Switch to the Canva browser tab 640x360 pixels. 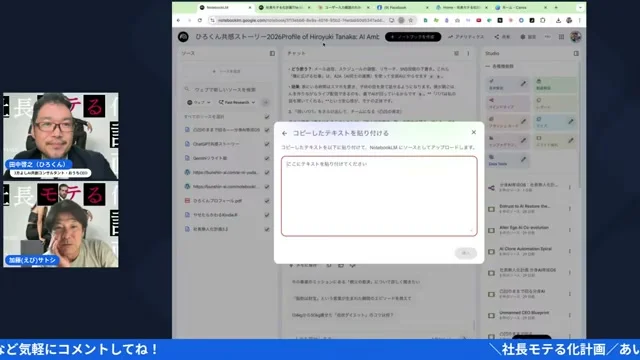coord(520,7)
